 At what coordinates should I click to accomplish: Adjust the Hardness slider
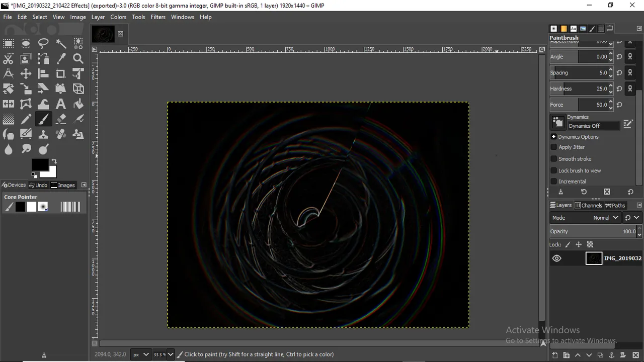tap(579, 88)
